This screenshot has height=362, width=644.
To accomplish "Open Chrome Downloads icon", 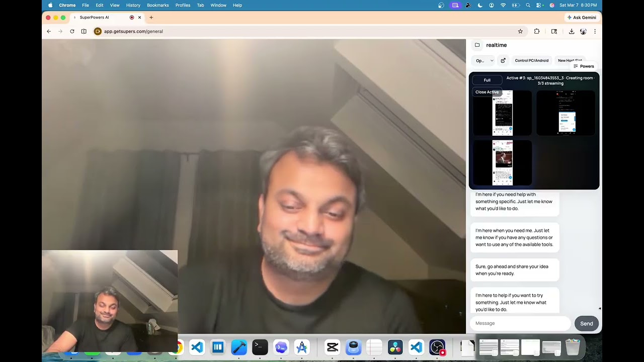I will [572, 31].
